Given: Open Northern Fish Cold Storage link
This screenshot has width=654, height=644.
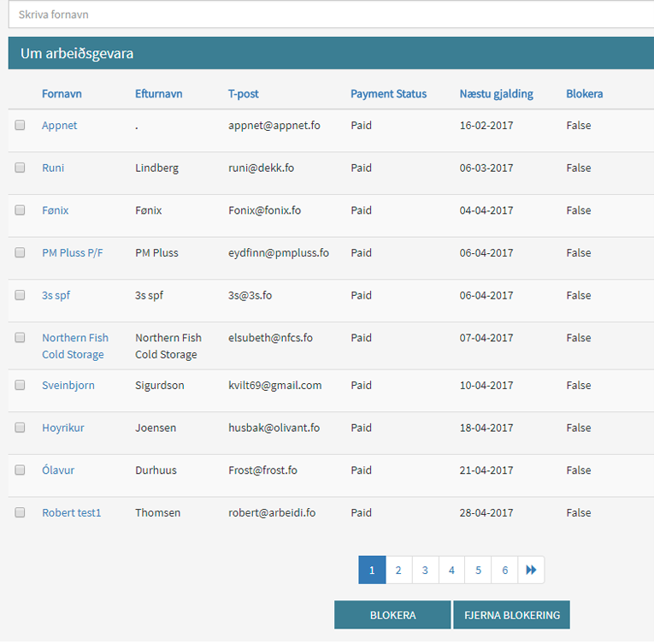Looking at the screenshot, I should coord(75,346).
